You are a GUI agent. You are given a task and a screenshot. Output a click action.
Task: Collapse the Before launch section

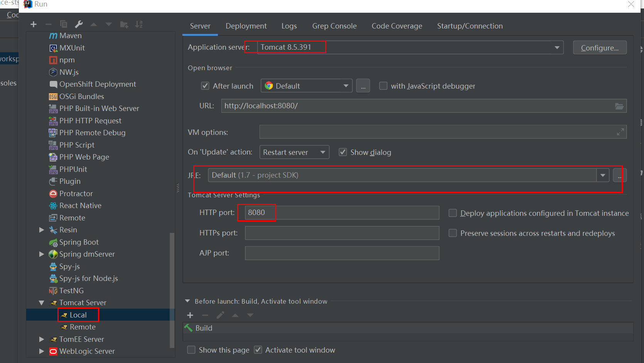coord(187,301)
